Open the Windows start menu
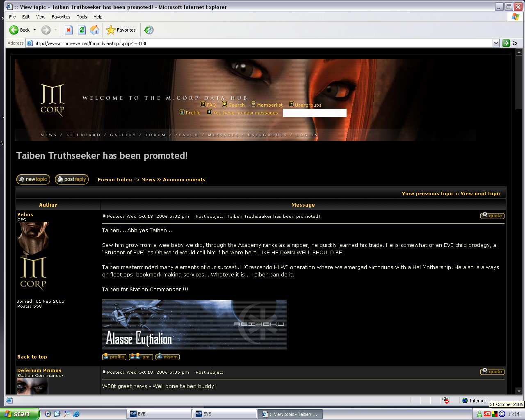The width and height of the screenshot is (525, 420). point(19,414)
